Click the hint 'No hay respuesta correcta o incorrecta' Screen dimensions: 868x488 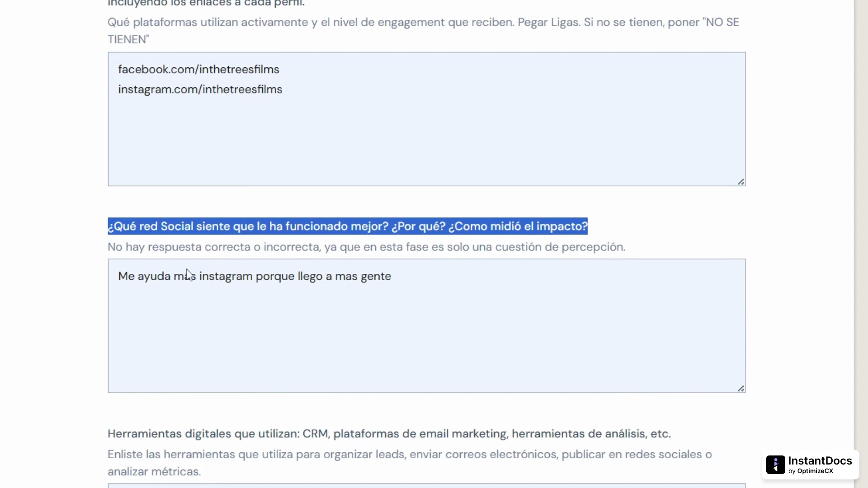click(367, 247)
